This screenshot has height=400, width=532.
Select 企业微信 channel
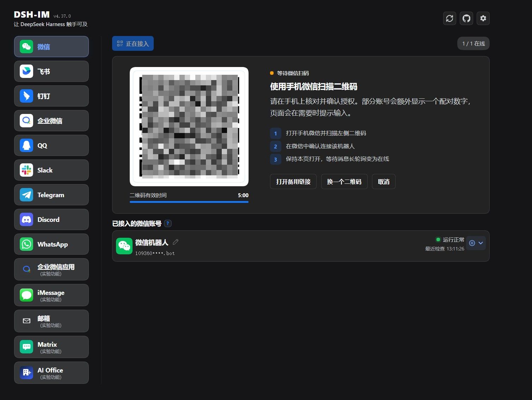pos(51,121)
